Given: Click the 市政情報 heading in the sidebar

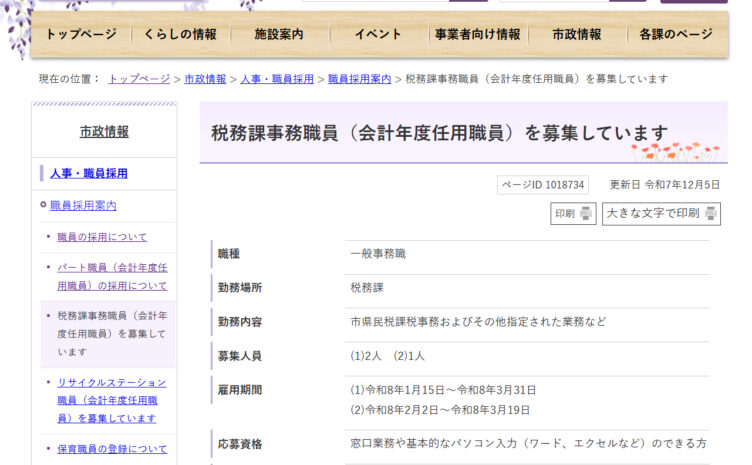Looking at the screenshot, I should click(104, 132).
